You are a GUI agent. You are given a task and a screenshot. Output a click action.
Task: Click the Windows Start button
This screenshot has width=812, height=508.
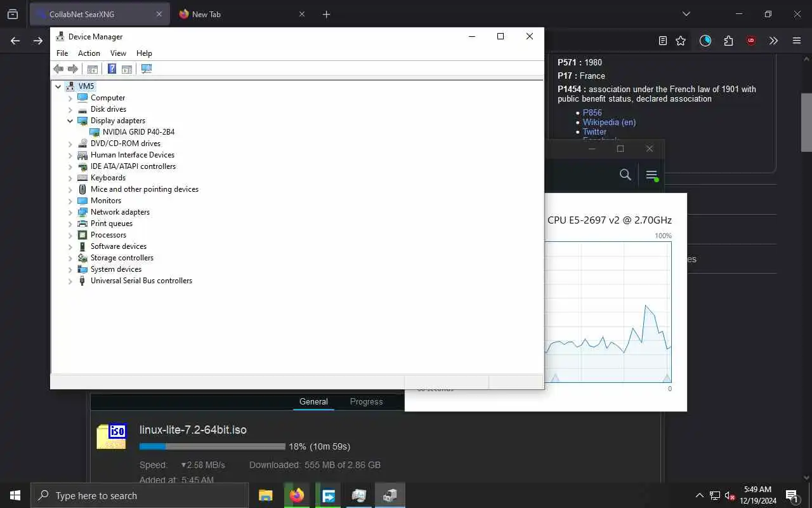pyautogui.click(x=15, y=495)
